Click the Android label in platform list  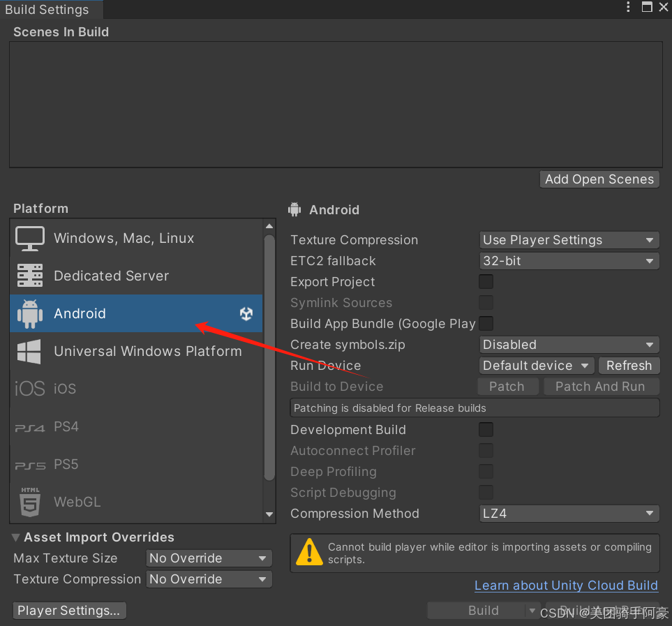[80, 313]
